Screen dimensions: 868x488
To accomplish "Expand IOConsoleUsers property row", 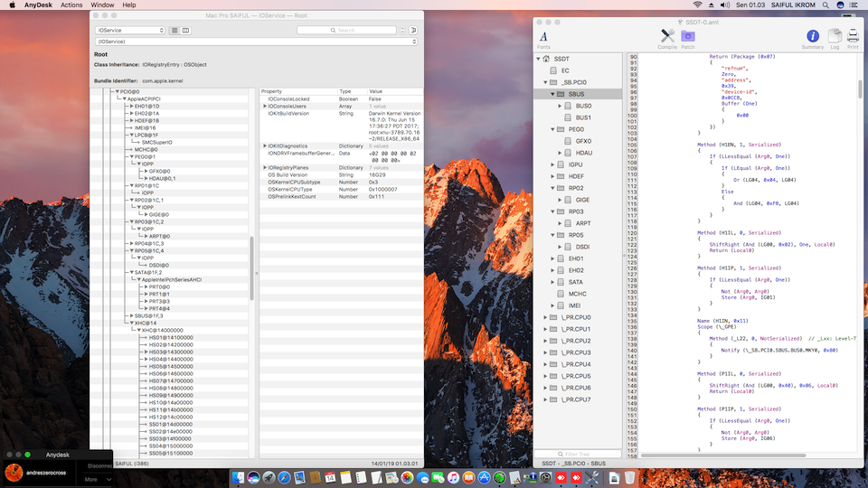I will point(265,107).
